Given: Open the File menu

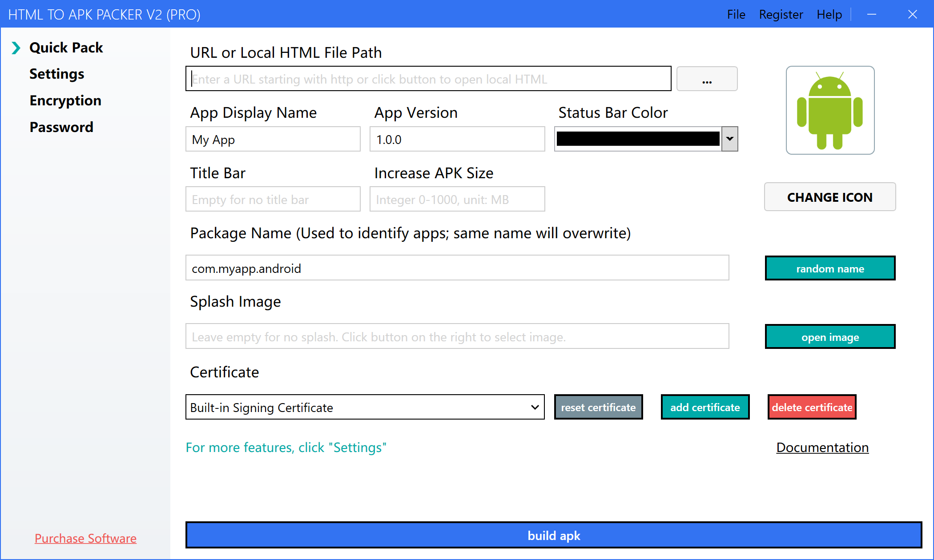Looking at the screenshot, I should pos(736,14).
